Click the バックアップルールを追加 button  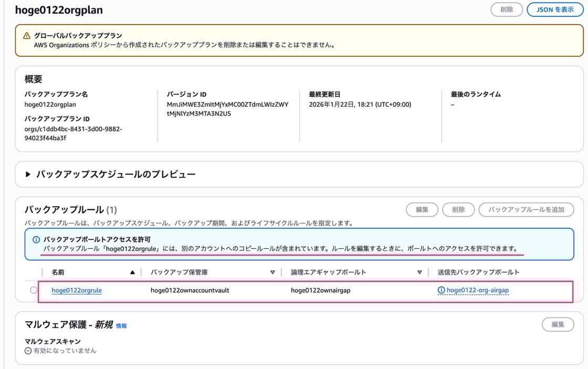(527, 210)
